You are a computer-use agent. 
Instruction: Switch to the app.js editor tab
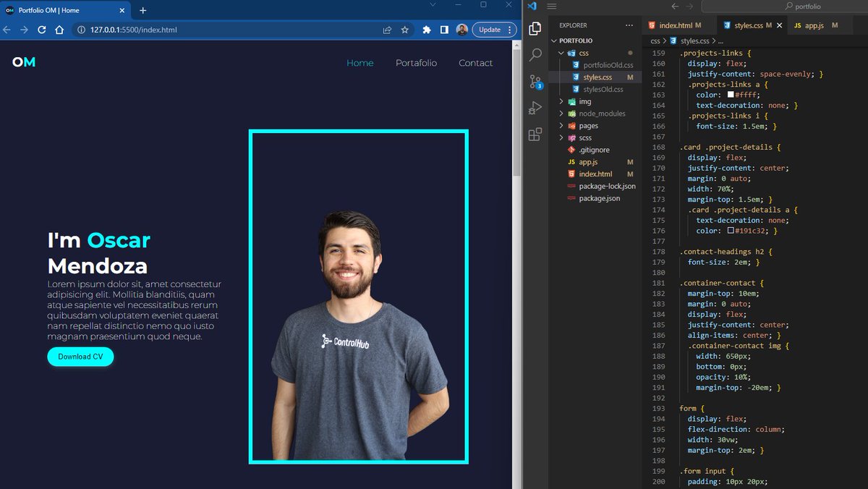[x=816, y=25]
